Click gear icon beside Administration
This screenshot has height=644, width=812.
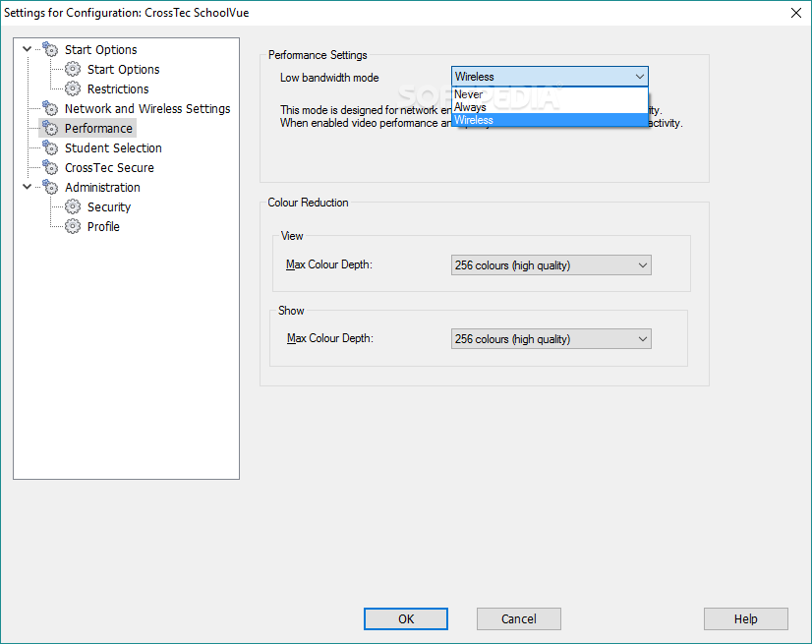50,187
